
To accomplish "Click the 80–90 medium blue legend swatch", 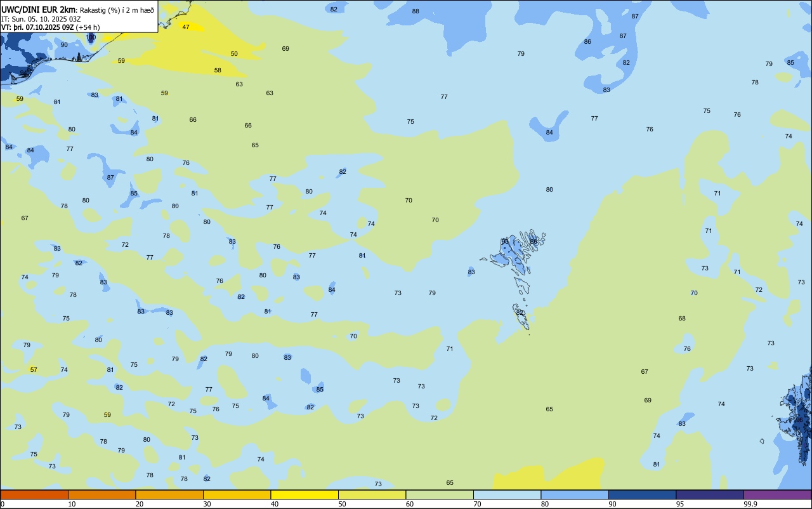I will tap(575, 494).
